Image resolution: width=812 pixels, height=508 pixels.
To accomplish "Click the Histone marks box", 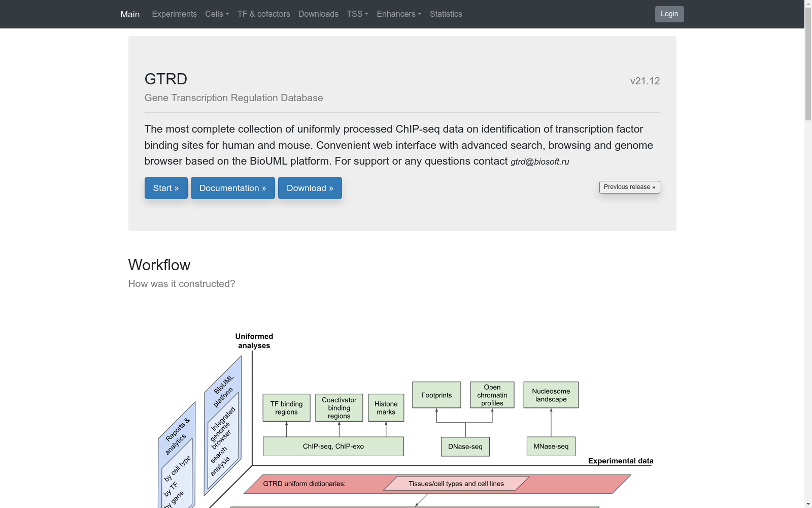I will (386, 408).
